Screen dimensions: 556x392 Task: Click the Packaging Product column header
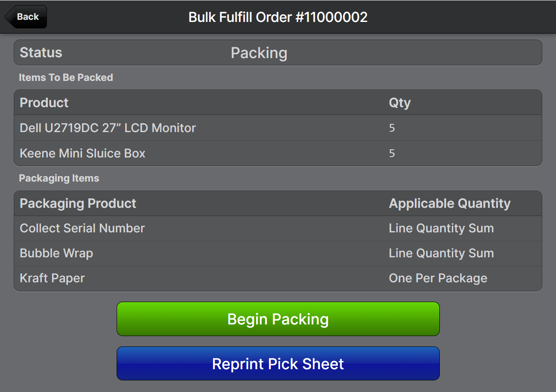click(x=78, y=203)
